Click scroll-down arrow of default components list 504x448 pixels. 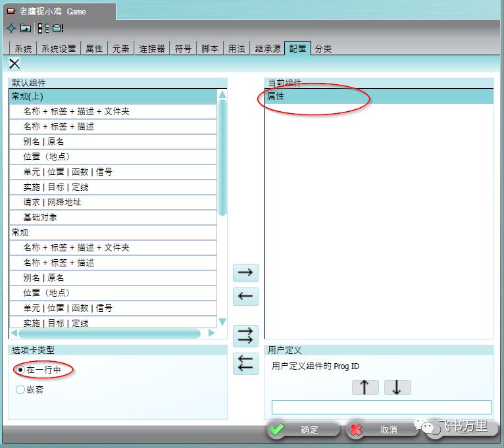tap(222, 322)
